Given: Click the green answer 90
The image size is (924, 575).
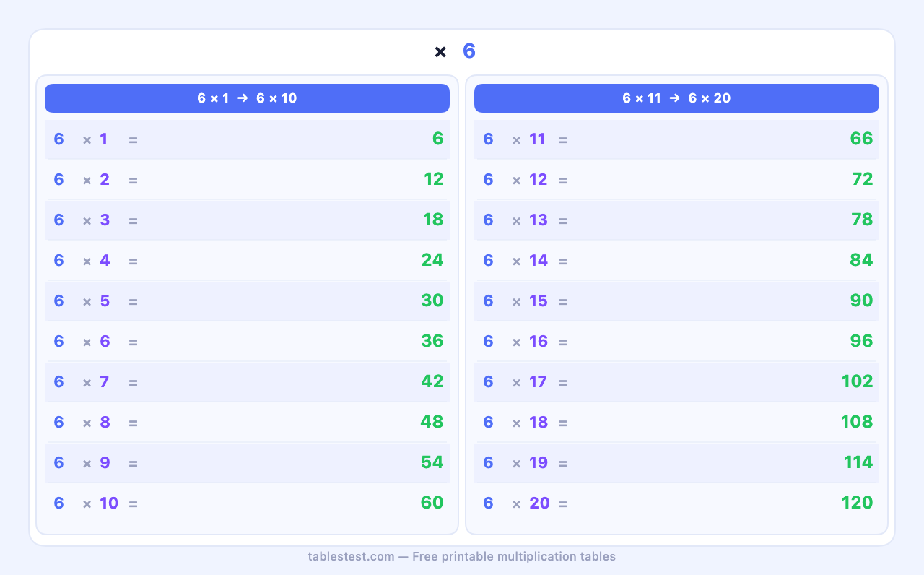Looking at the screenshot, I should tap(861, 301).
